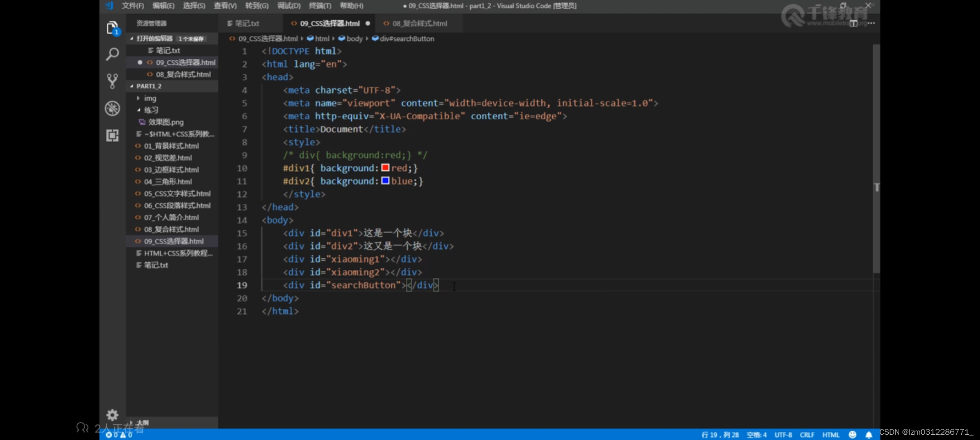Click breadcrumb 09_CSS选择器.html
The image size is (980, 440).
[268, 39]
